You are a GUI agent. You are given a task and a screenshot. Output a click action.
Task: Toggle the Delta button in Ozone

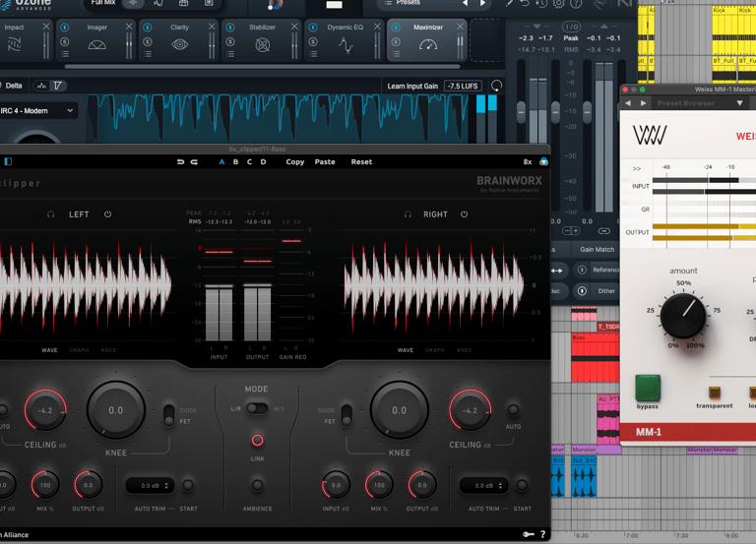coord(14,86)
